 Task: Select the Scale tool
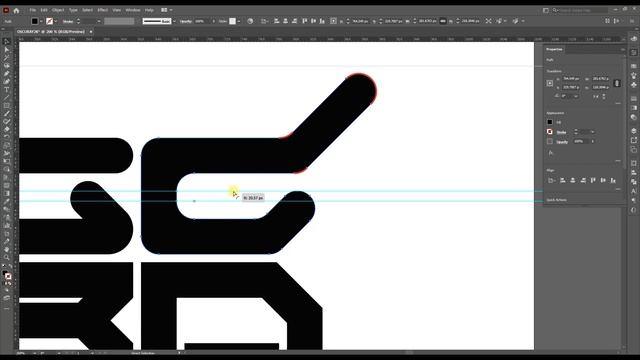point(7,145)
